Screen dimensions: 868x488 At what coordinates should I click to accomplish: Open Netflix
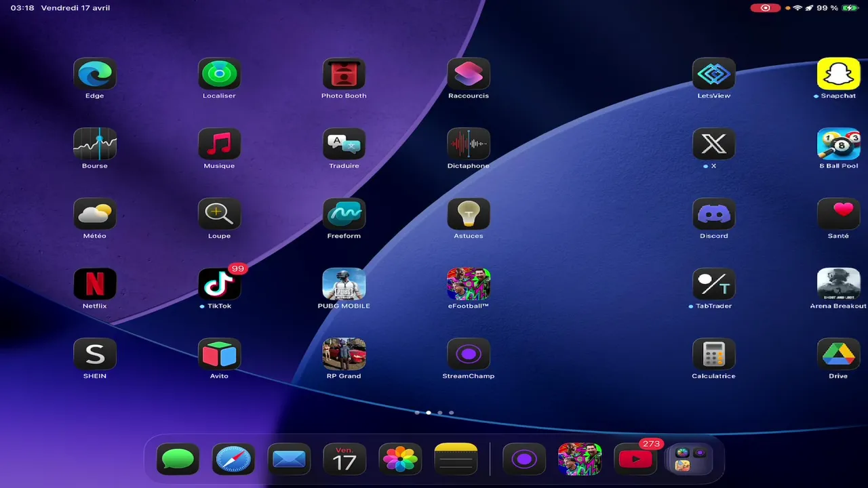tap(95, 284)
